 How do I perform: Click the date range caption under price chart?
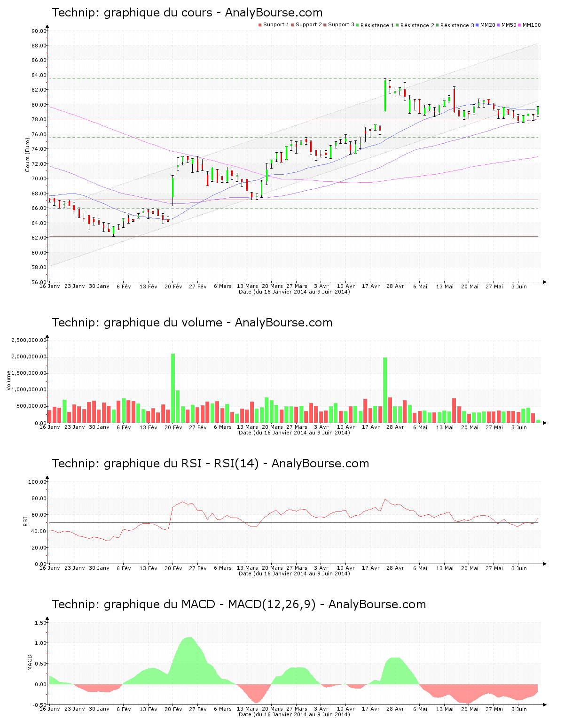point(294,292)
